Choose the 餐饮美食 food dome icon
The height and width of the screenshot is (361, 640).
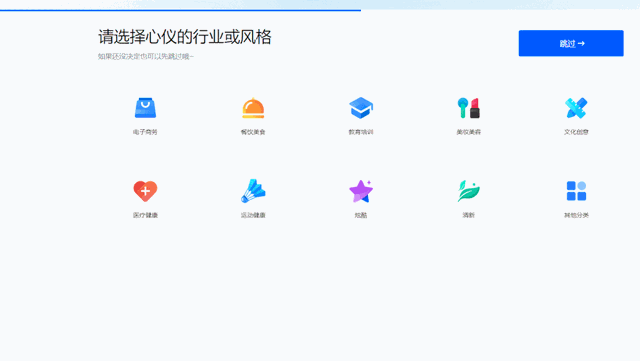tap(253, 108)
